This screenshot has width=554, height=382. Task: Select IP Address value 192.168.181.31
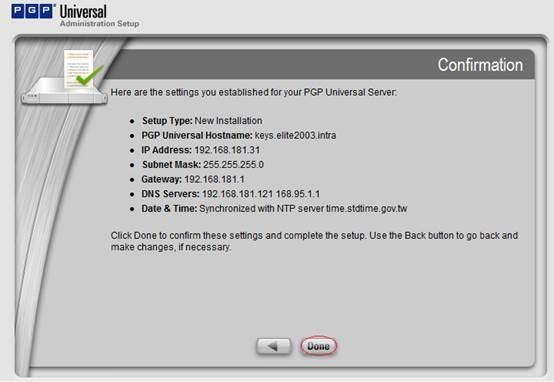pyautogui.click(x=227, y=150)
